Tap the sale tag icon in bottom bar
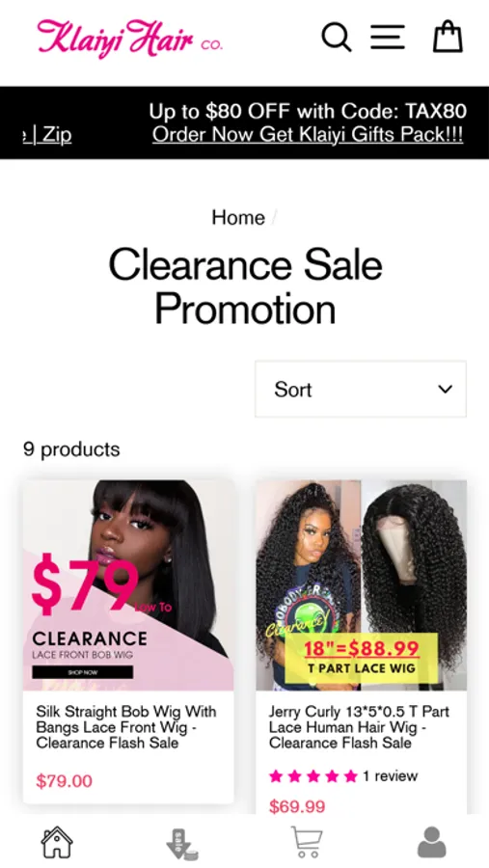Screen dimensions: 489x868 click(182, 844)
